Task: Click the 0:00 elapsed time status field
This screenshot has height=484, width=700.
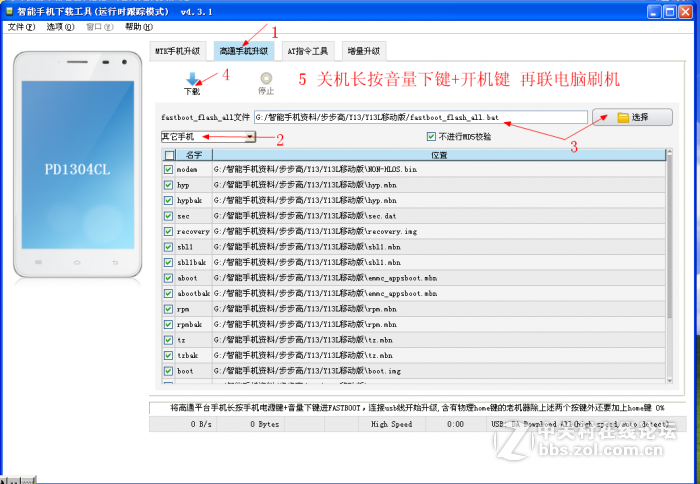Action: point(455,424)
